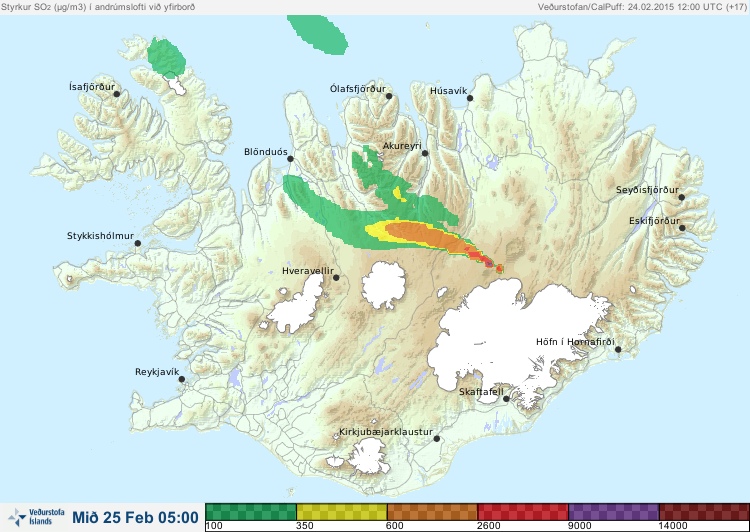
Task: Click the Ólafsfjörður town label
Action: pos(358,89)
